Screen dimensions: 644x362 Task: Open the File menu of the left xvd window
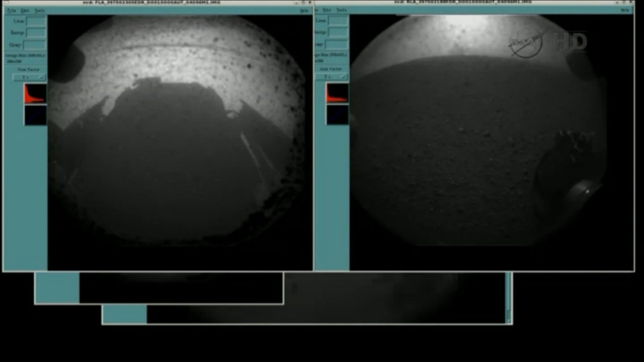click(x=12, y=11)
